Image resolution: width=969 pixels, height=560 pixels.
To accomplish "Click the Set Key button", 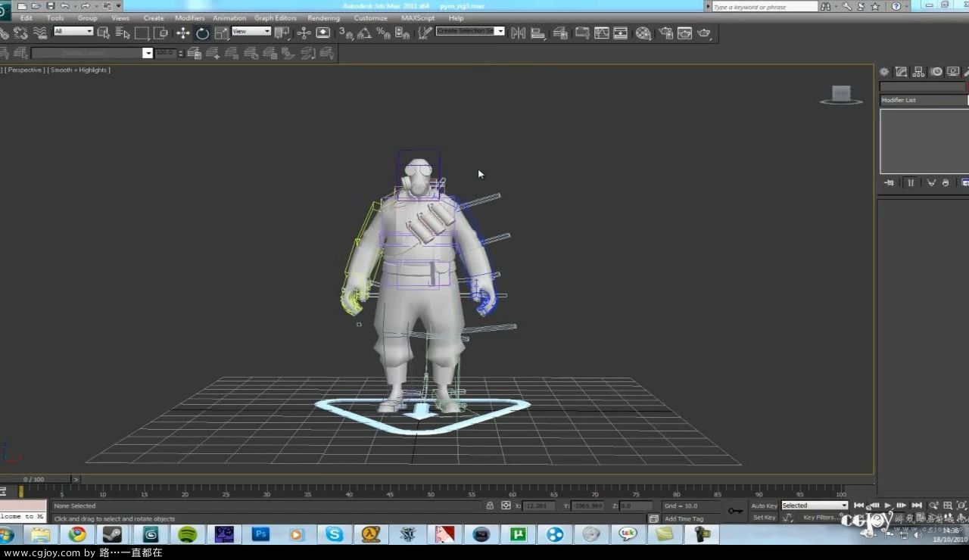I will 764,518.
